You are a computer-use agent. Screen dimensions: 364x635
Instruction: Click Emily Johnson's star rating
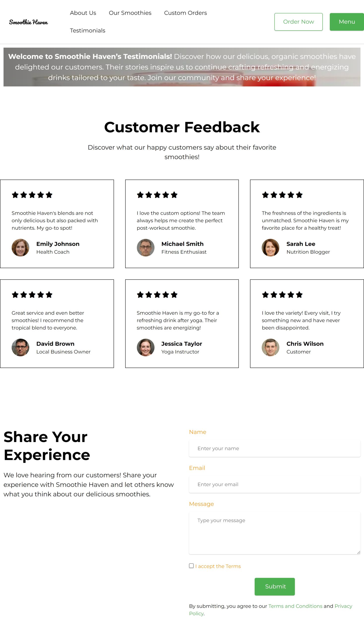32,195
